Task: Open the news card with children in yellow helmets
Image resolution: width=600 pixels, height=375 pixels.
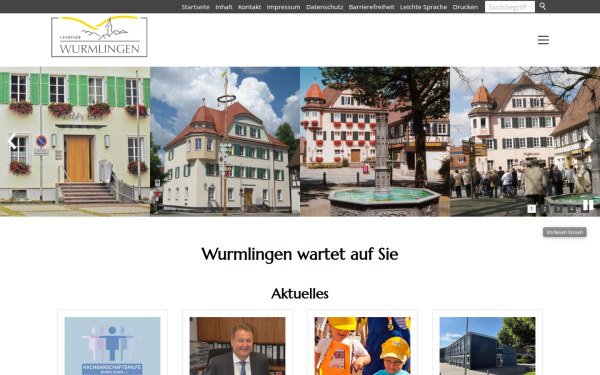Action: 362,342
